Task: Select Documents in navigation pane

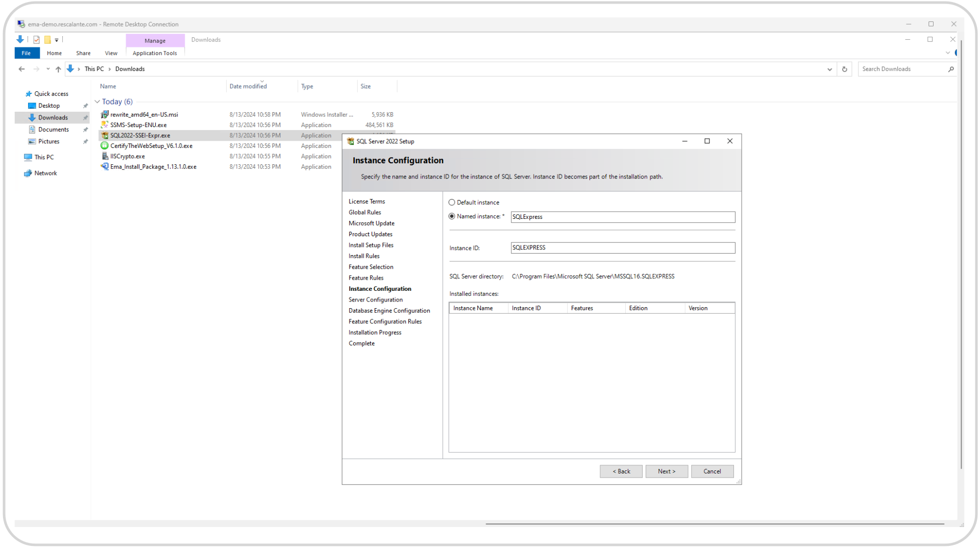Action: click(53, 130)
